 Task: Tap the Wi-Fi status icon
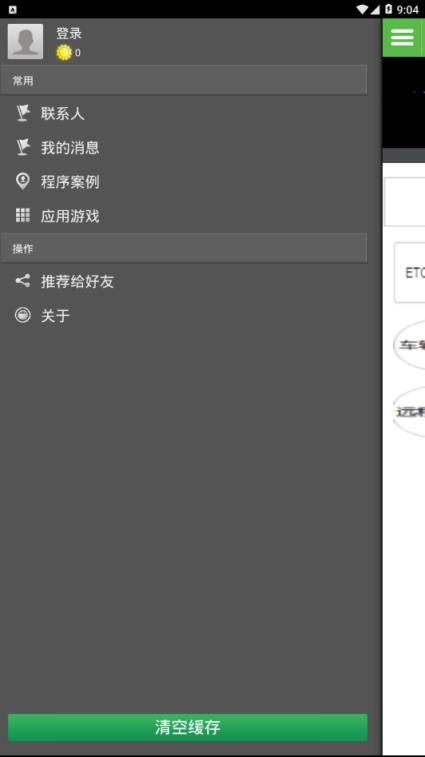362,9
